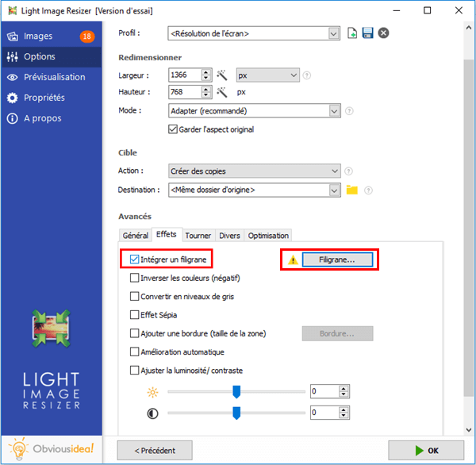Click the magic wand beside Hauteur
The image size is (476, 465).
pyautogui.click(x=222, y=92)
